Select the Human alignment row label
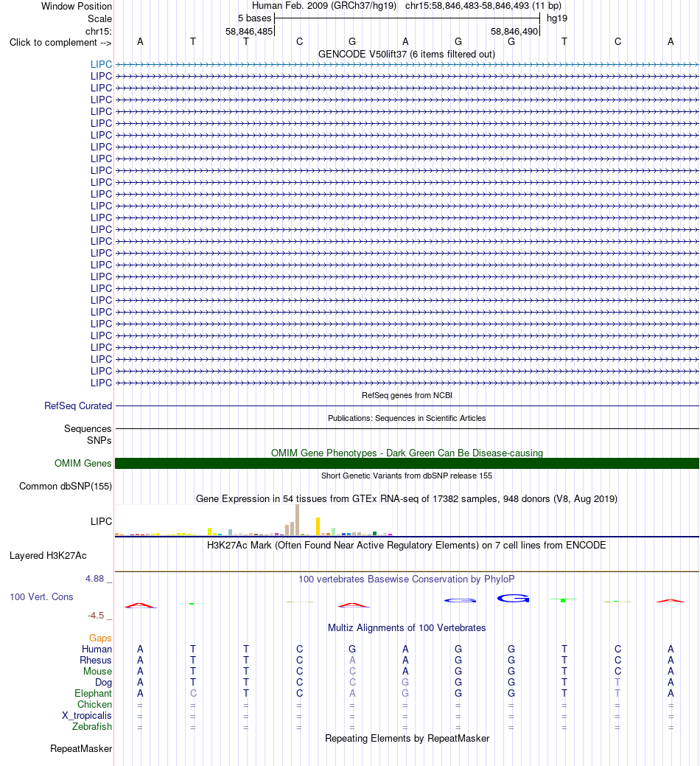700x766 pixels. (97, 650)
